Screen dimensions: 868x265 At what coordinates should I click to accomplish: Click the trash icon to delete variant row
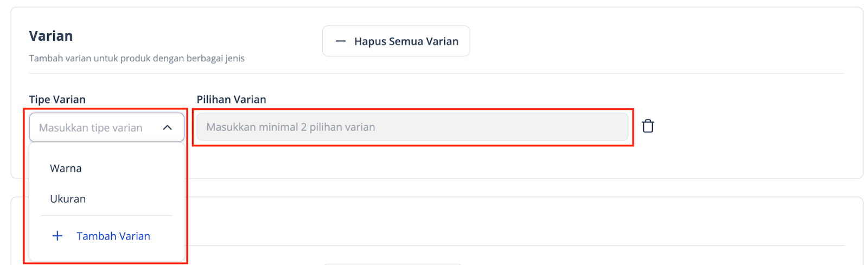pos(648,126)
